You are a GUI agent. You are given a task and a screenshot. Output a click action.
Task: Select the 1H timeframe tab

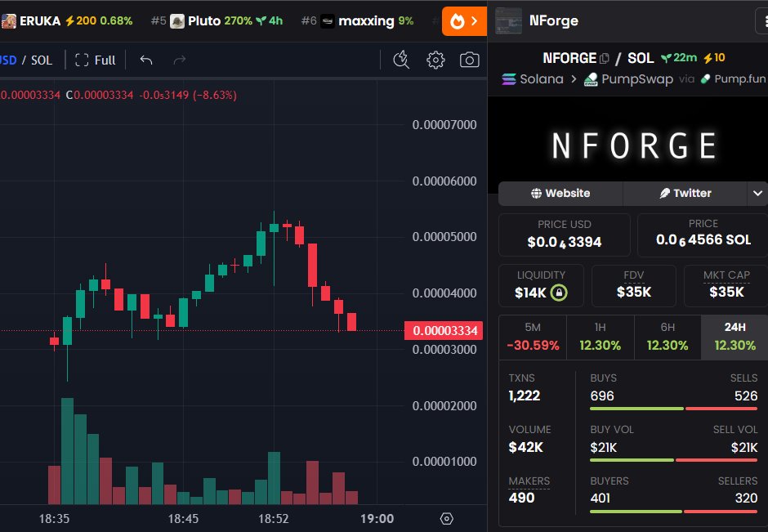(x=600, y=337)
